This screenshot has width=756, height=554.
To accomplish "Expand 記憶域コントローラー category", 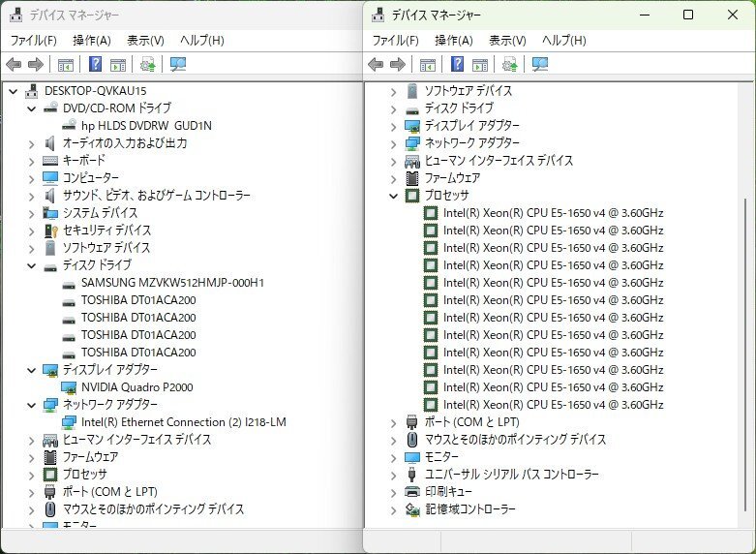I will (393, 509).
